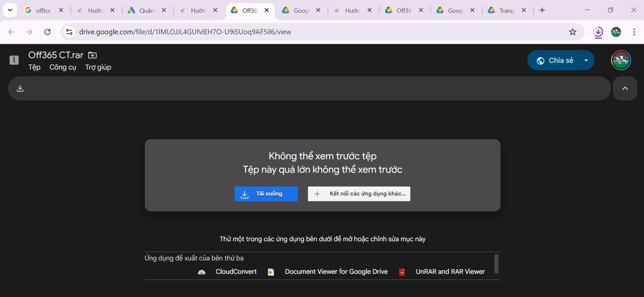The image size is (644, 297).
Task: Click the download icon in the top toolbar
Action: pos(20,88)
